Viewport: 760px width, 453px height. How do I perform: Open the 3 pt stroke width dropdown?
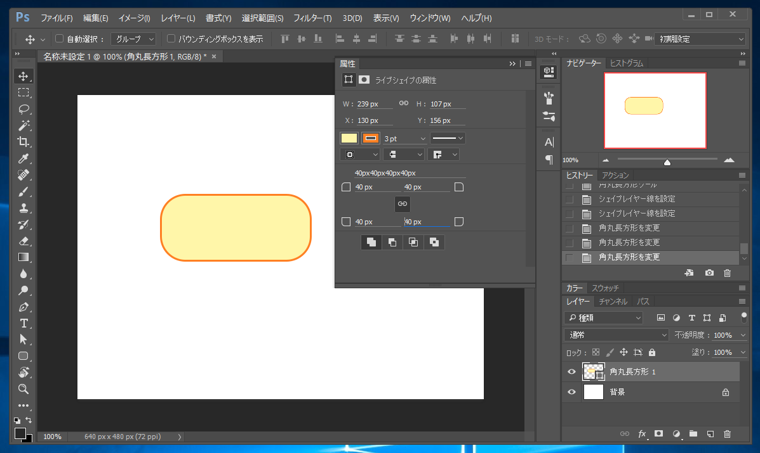(x=404, y=138)
